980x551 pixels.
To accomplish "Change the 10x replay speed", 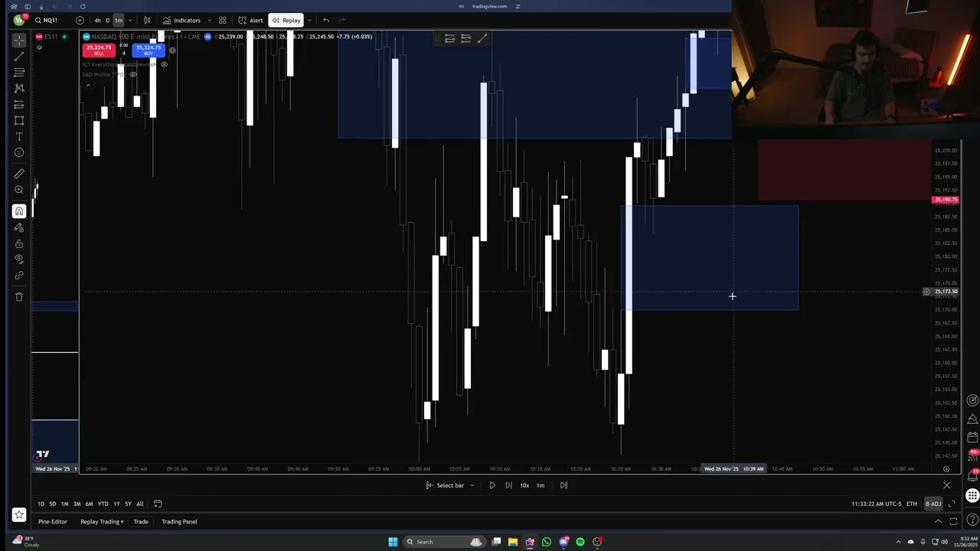I will 524,485.
